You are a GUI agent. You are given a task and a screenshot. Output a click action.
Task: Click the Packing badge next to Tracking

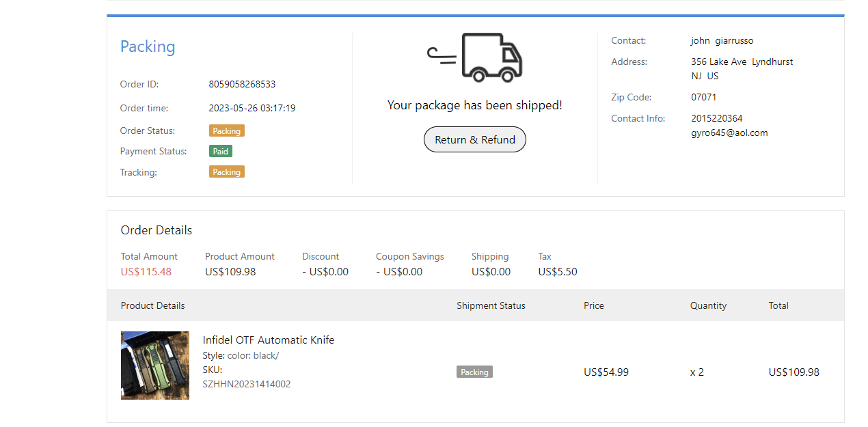click(x=226, y=172)
